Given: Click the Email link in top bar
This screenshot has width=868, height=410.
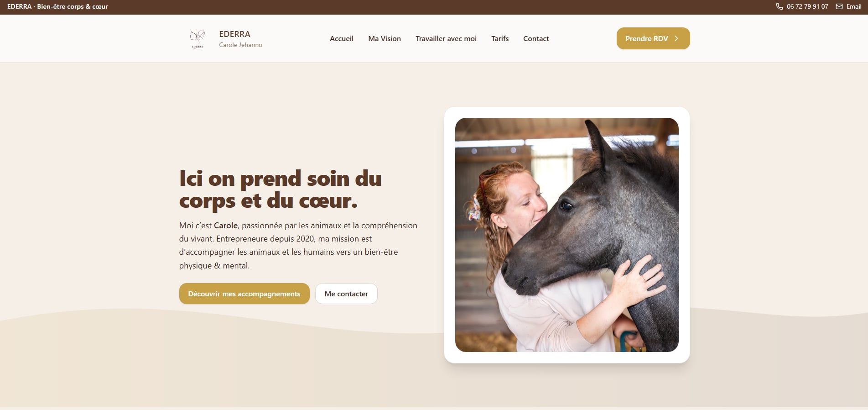Looking at the screenshot, I should point(854,6).
